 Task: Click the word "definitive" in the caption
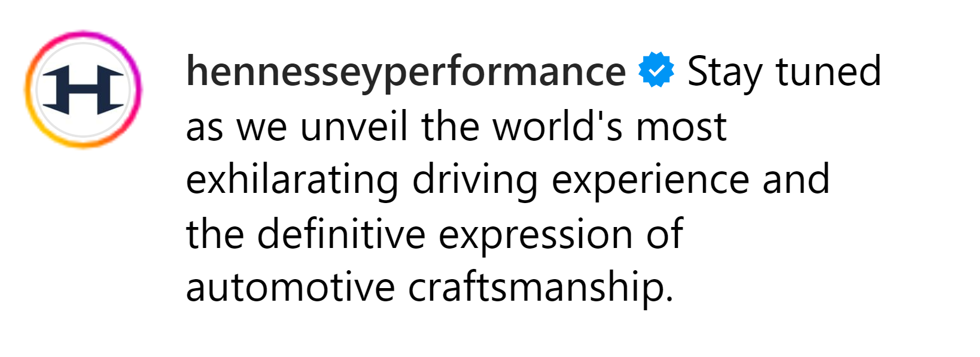pyautogui.click(x=341, y=234)
